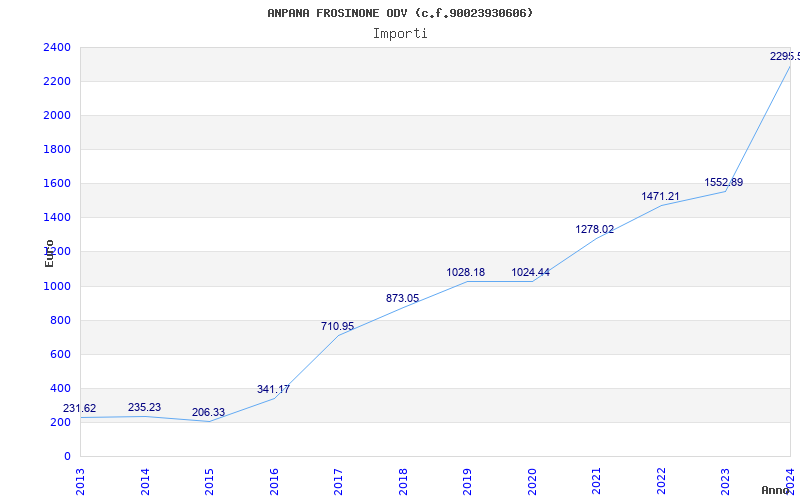Click the x-axis year 2021
The height and width of the screenshot is (500, 800).
point(597,481)
